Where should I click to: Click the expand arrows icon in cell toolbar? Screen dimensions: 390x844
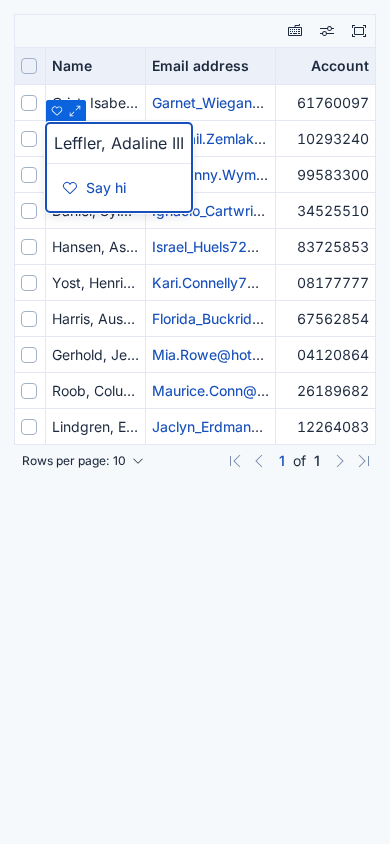click(75, 111)
